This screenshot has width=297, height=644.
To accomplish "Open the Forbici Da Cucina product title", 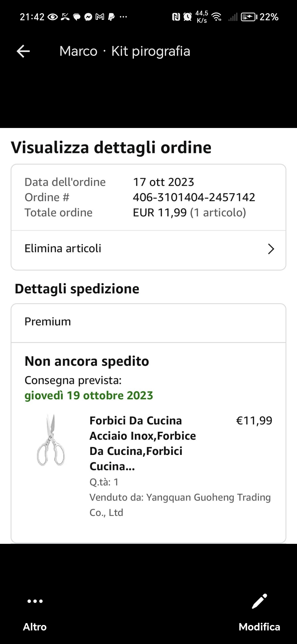I will tap(142, 443).
